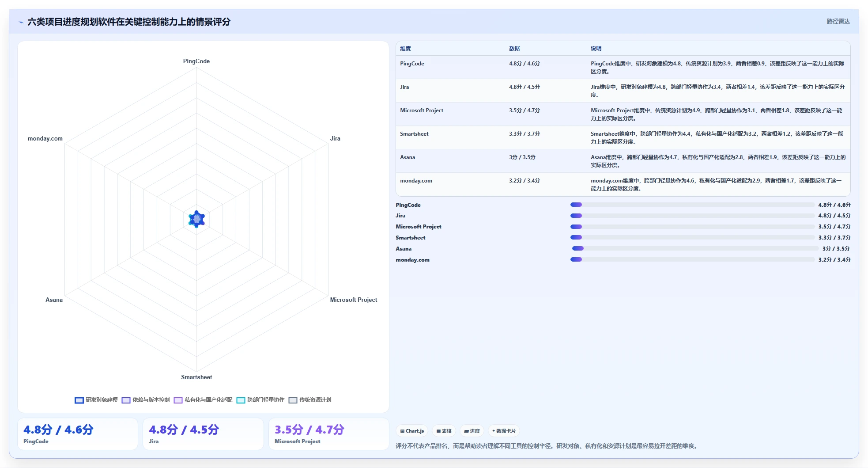Click the 3.5分 / 4.7分 value beside Microsoft Project bar

[x=834, y=227]
